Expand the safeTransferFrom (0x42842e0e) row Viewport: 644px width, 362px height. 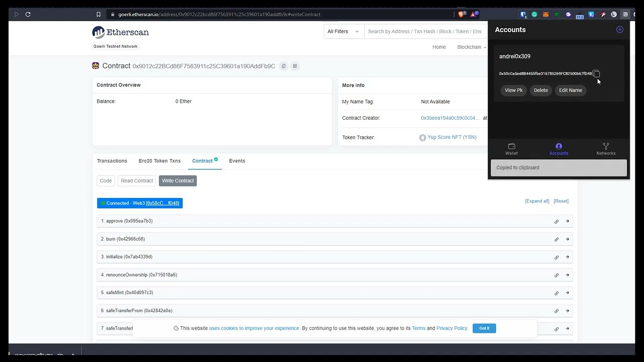(335, 311)
